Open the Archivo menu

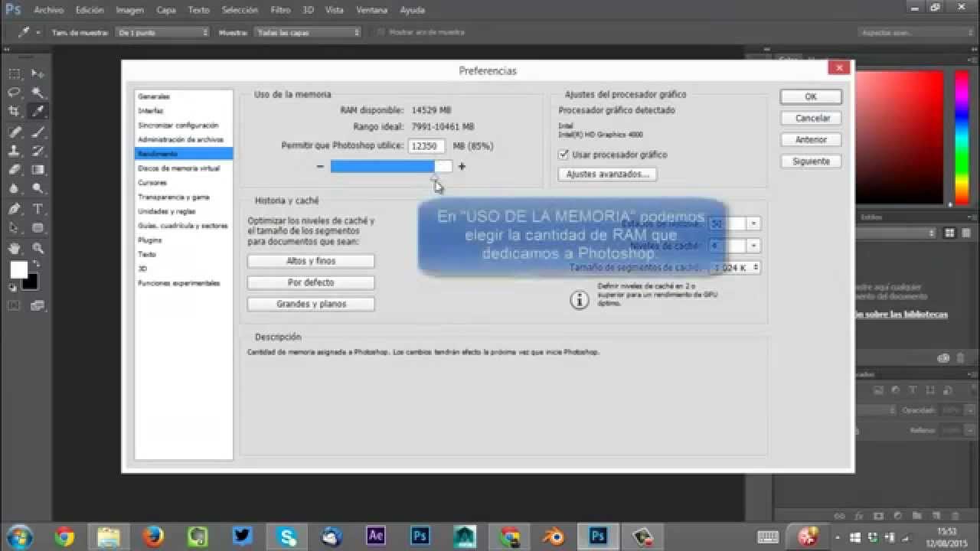coord(48,11)
